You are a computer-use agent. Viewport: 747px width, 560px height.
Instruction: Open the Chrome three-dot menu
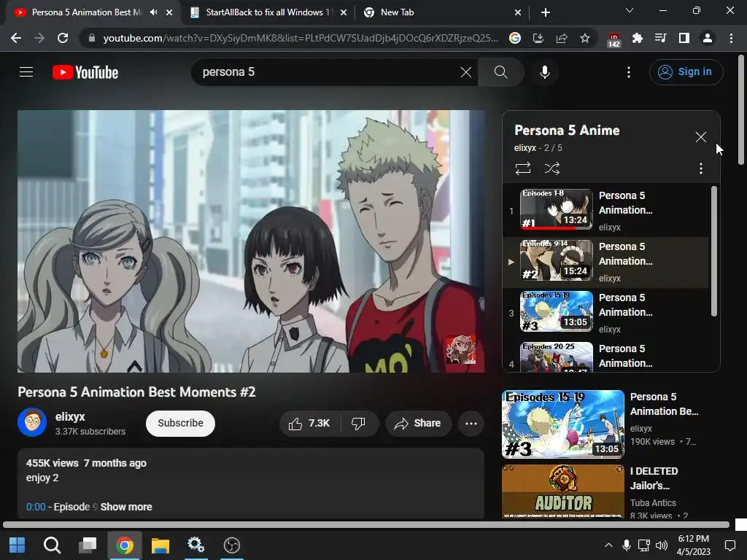point(731,38)
